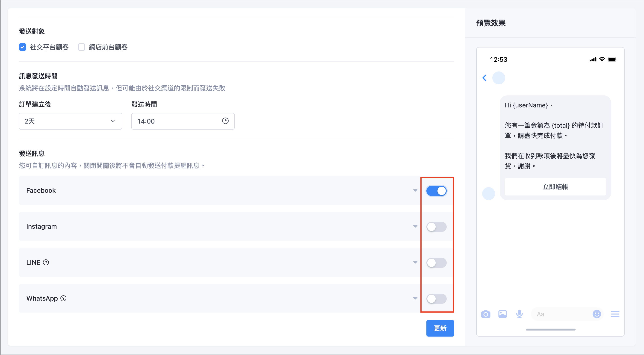Viewport: 644px width, 355px height.
Task: Enable the Instagram message toggle
Action: (x=436, y=227)
